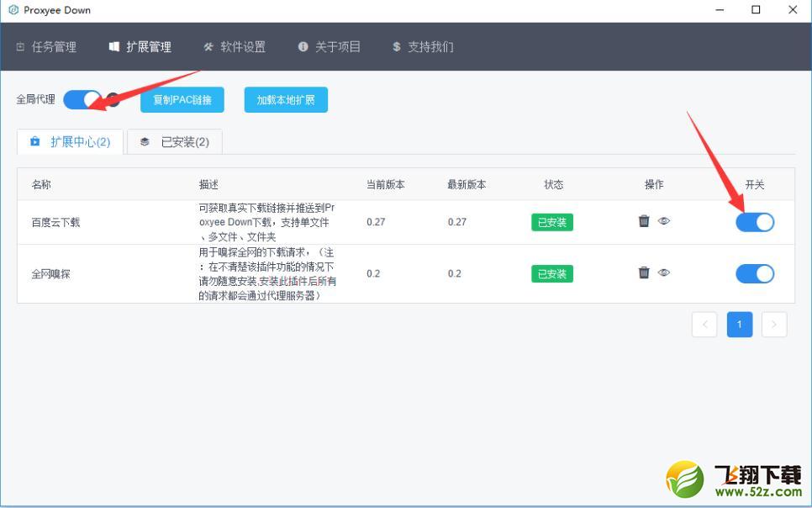View 全网嗅探 details via eye icon
Screen dimensions: 812x508
[664, 273]
